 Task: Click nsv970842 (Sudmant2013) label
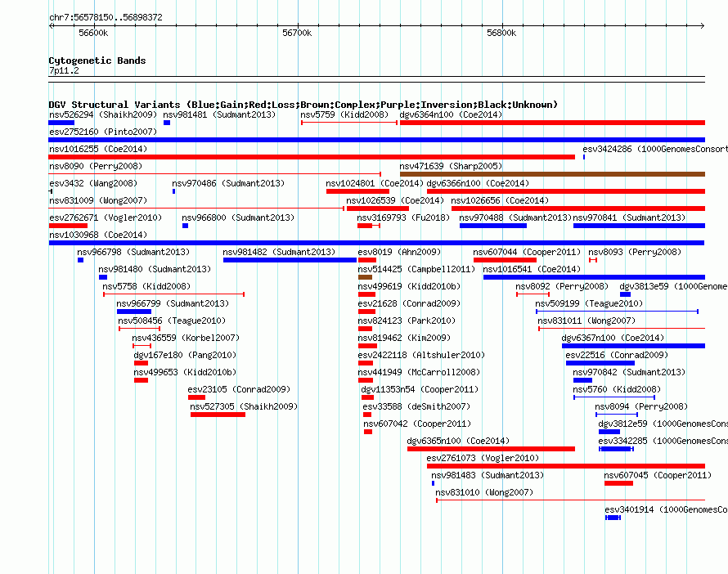point(629,372)
